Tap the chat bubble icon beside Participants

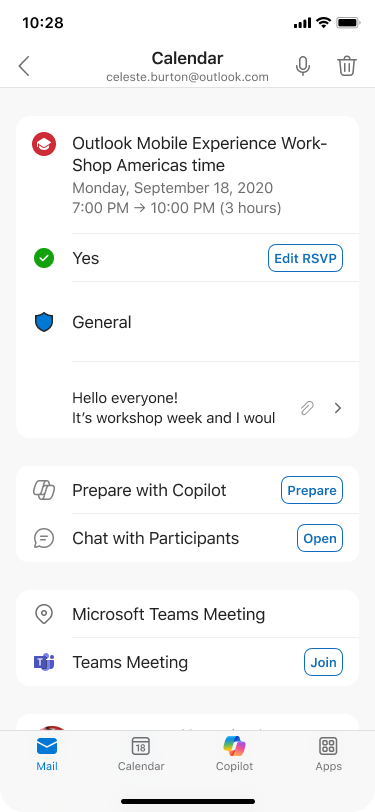click(44, 539)
